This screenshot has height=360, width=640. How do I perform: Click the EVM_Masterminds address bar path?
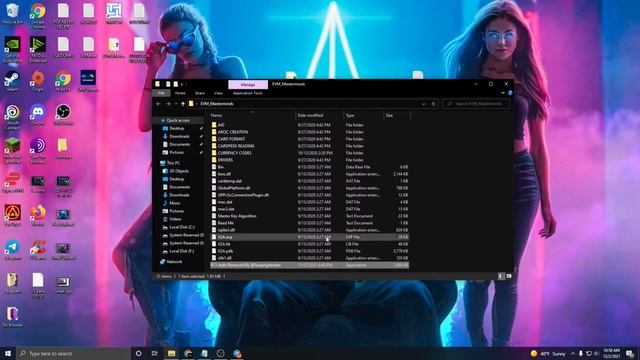pos(217,104)
